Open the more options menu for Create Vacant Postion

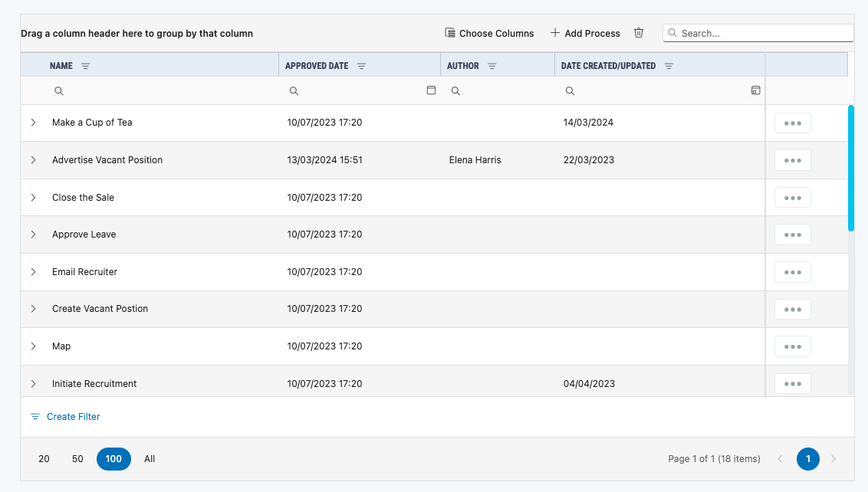[x=793, y=310]
